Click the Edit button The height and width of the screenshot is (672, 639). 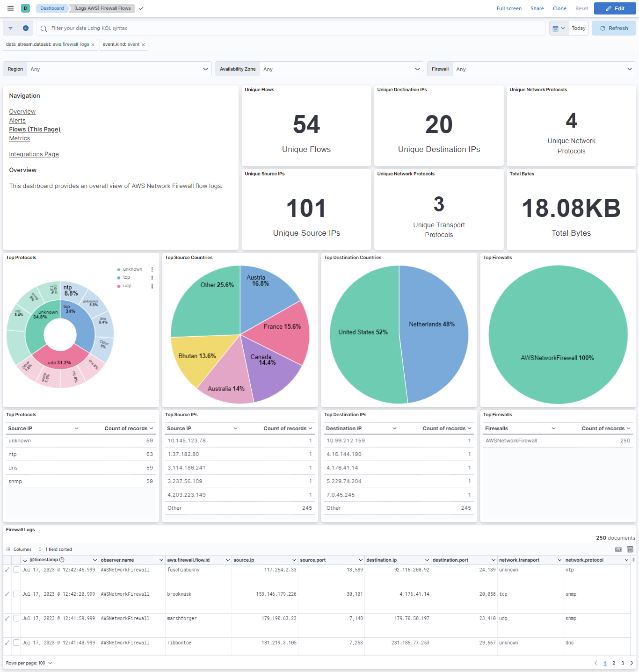pos(615,8)
